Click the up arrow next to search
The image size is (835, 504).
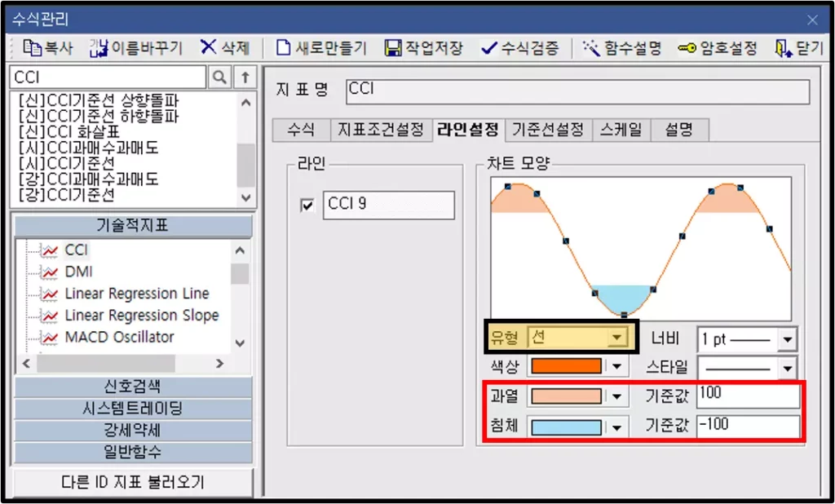245,77
